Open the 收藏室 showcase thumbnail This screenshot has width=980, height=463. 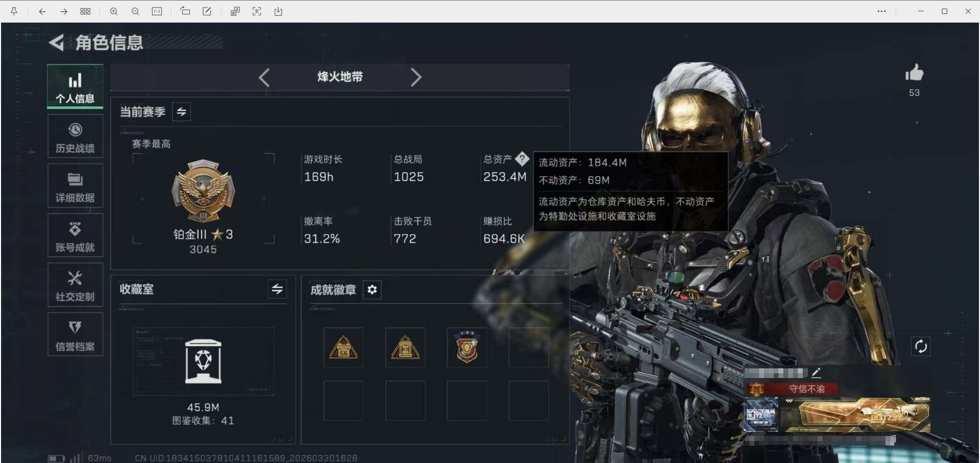[203, 361]
